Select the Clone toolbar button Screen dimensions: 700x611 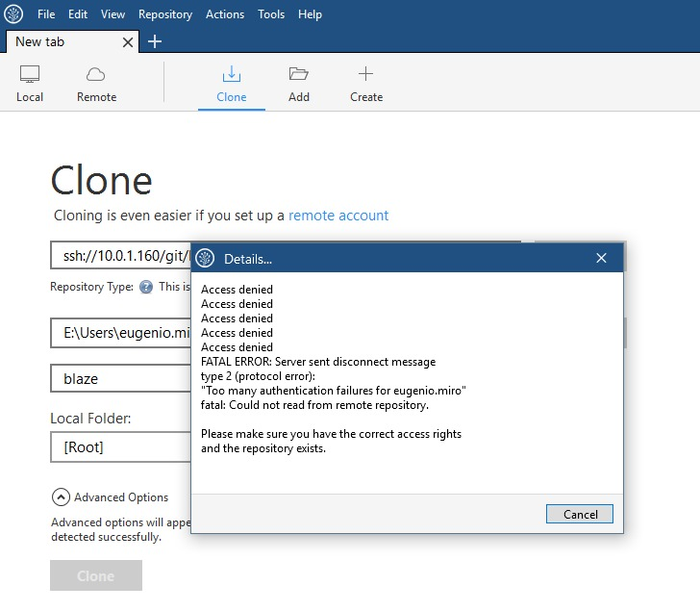coord(231,84)
